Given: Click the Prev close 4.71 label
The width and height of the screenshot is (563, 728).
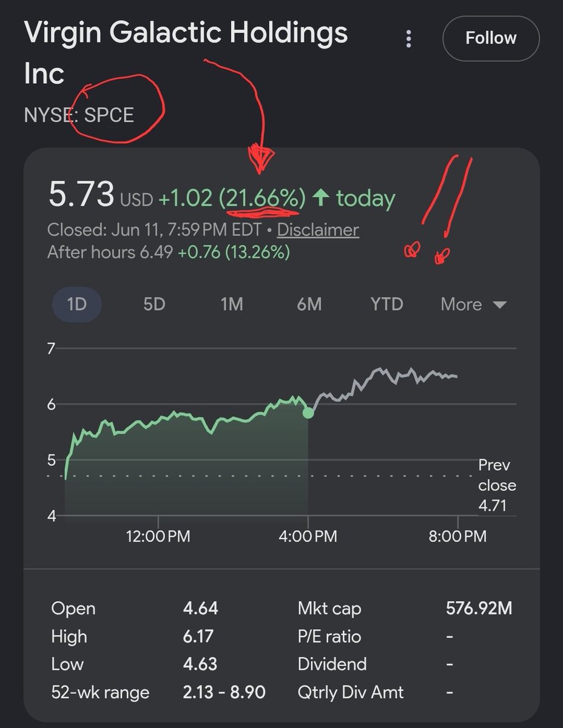Looking at the screenshot, I should click(x=497, y=485).
